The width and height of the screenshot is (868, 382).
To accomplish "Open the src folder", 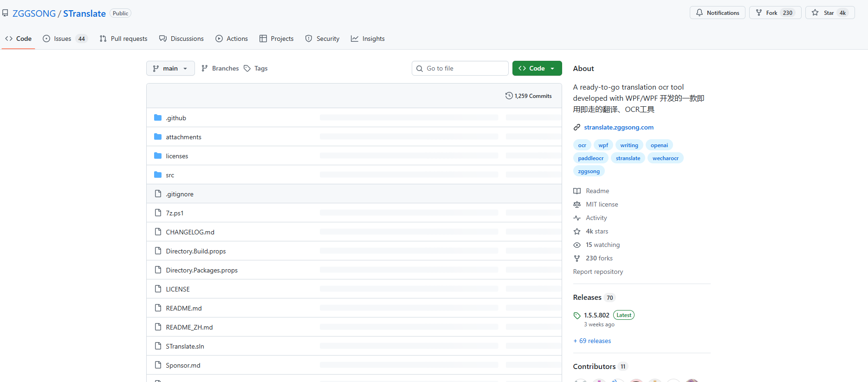I will (170, 175).
